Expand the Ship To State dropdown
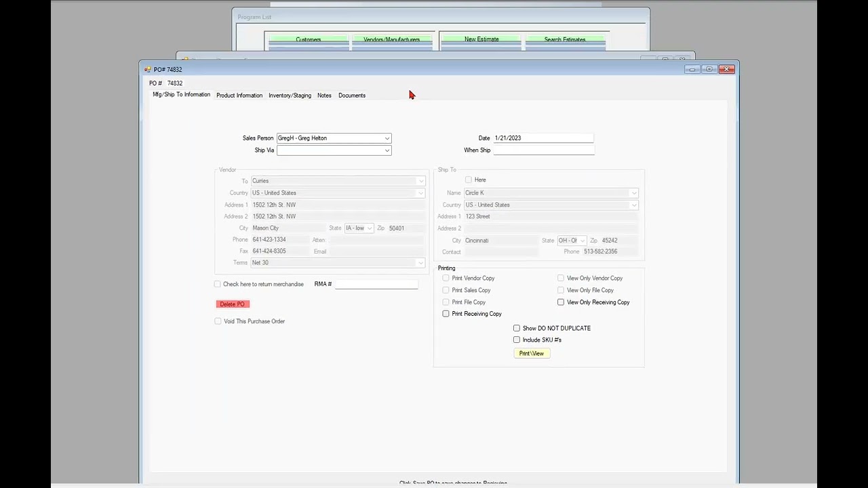The height and width of the screenshot is (488, 868). point(582,241)
